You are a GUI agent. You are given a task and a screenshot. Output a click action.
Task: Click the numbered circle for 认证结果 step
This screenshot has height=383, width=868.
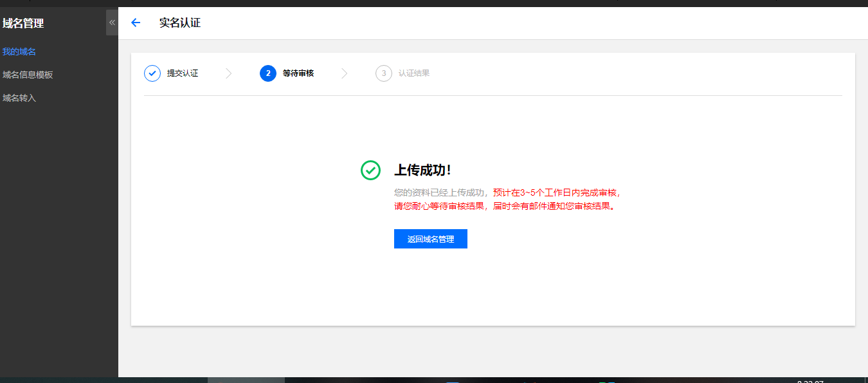coord(383,73)
